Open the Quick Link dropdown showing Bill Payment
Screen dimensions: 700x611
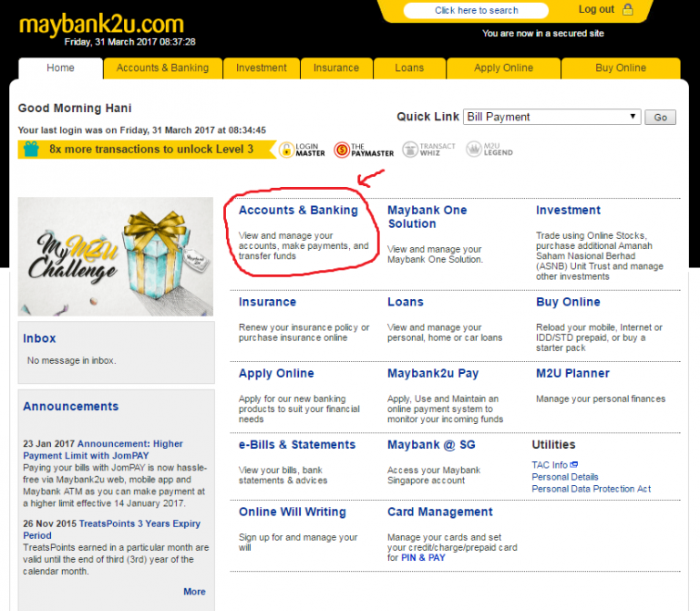551,117
